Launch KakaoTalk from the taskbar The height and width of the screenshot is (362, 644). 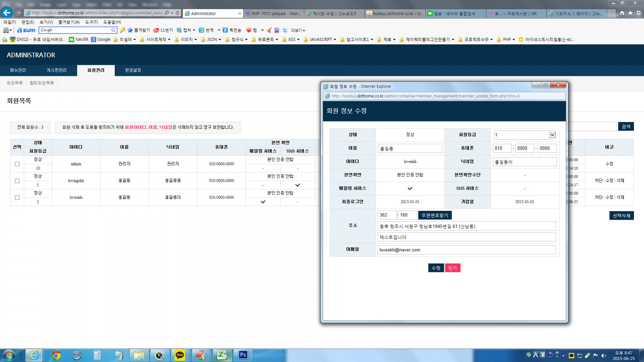(180, 355)
